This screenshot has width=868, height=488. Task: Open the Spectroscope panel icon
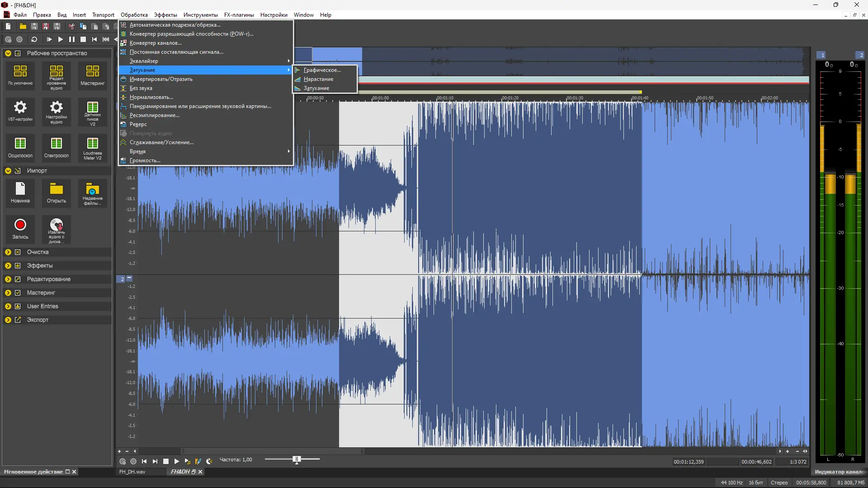coord(57,144)
